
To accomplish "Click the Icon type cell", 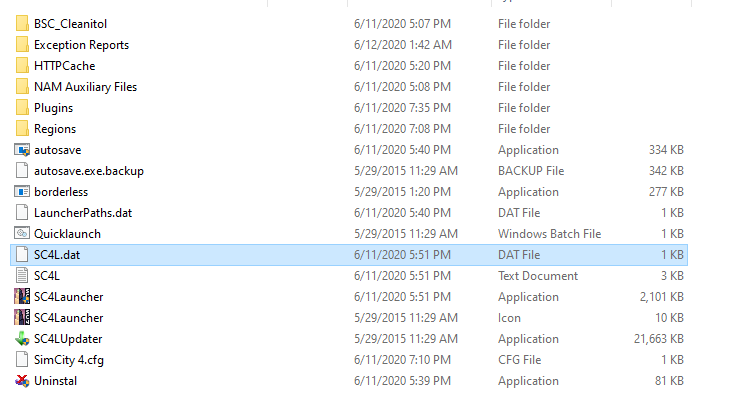I will pyautogui.click(x=509, y=318).
